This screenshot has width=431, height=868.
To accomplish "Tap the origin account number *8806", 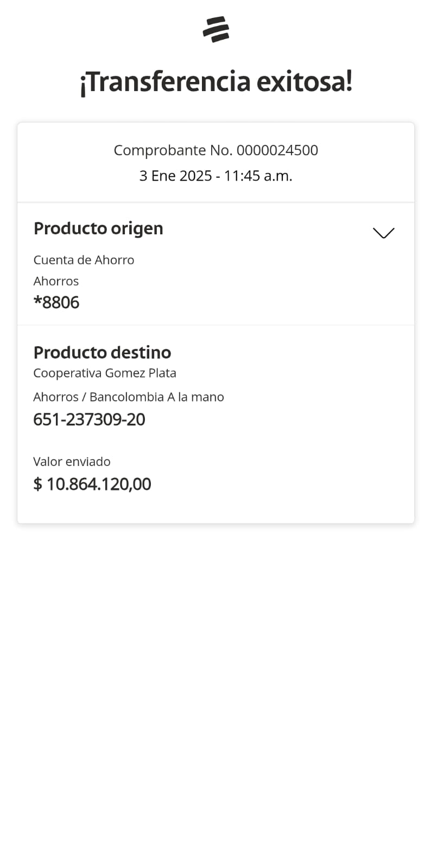I will tap(56, 302).
